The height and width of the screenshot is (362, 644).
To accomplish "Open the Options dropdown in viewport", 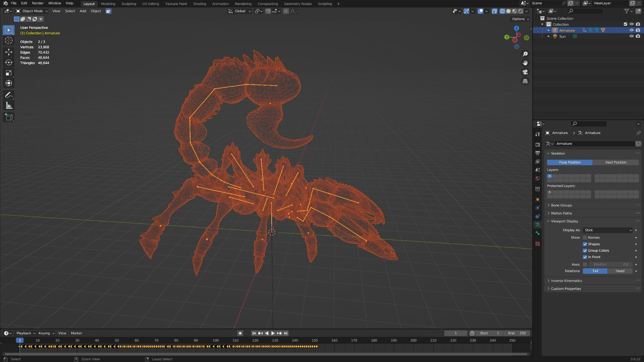I will pyautogui.click(x=521, y=19).
